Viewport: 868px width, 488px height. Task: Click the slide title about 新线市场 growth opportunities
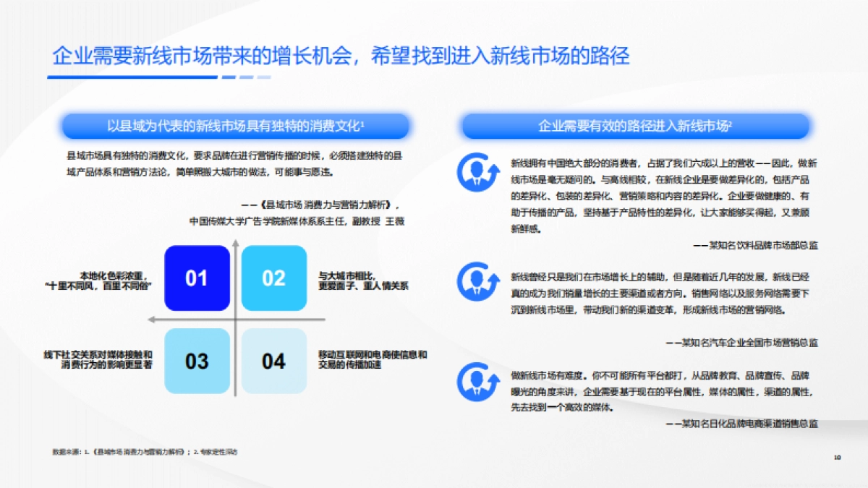pyautogui.click(x=341, y=53)
